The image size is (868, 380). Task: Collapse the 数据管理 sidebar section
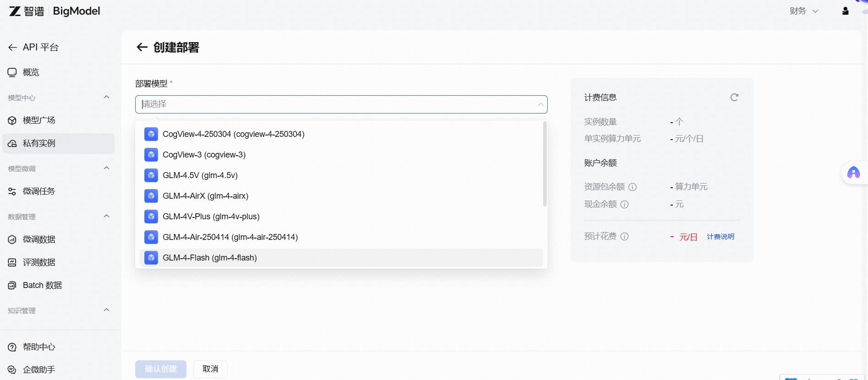point(106,216)
